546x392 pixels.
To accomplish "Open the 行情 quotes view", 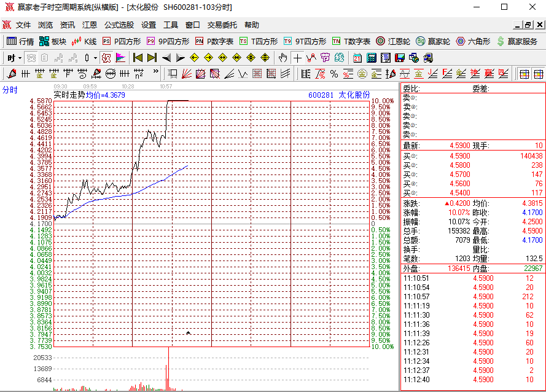I will [20, 41].
